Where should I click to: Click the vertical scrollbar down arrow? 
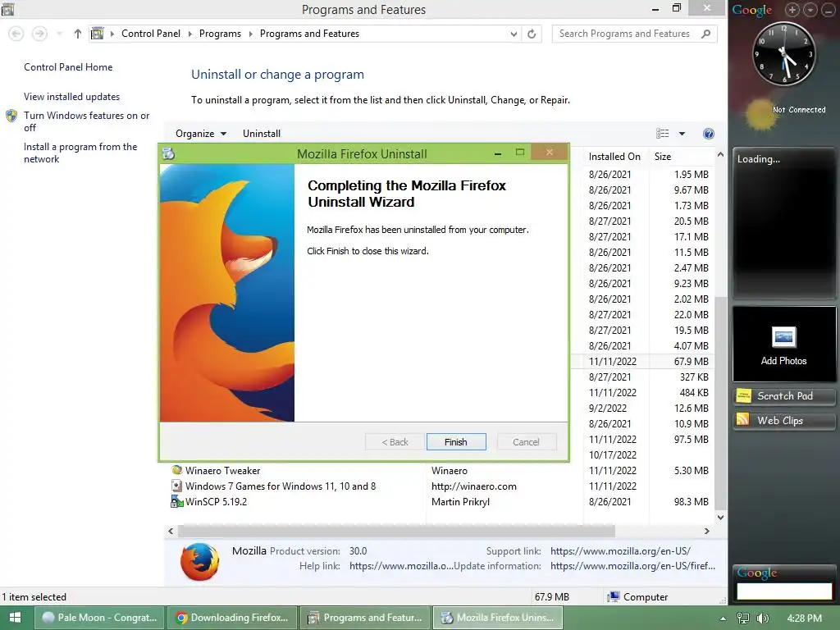tap(720, 517)
